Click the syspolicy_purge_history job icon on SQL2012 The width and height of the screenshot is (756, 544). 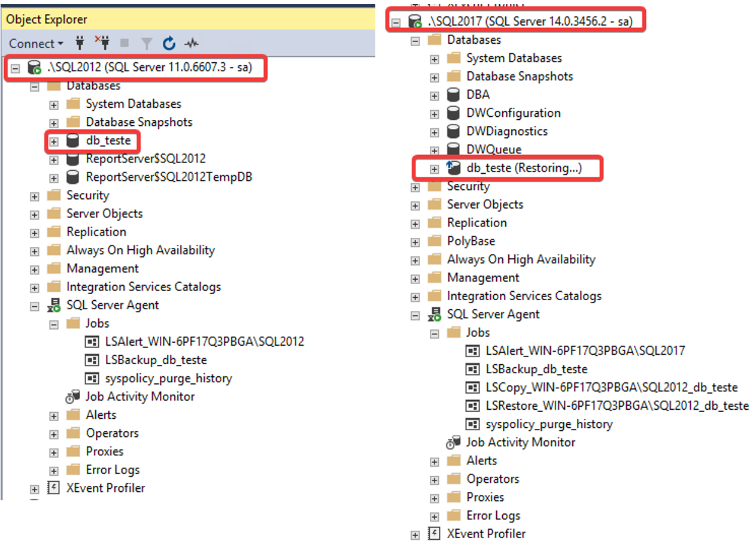92,379
